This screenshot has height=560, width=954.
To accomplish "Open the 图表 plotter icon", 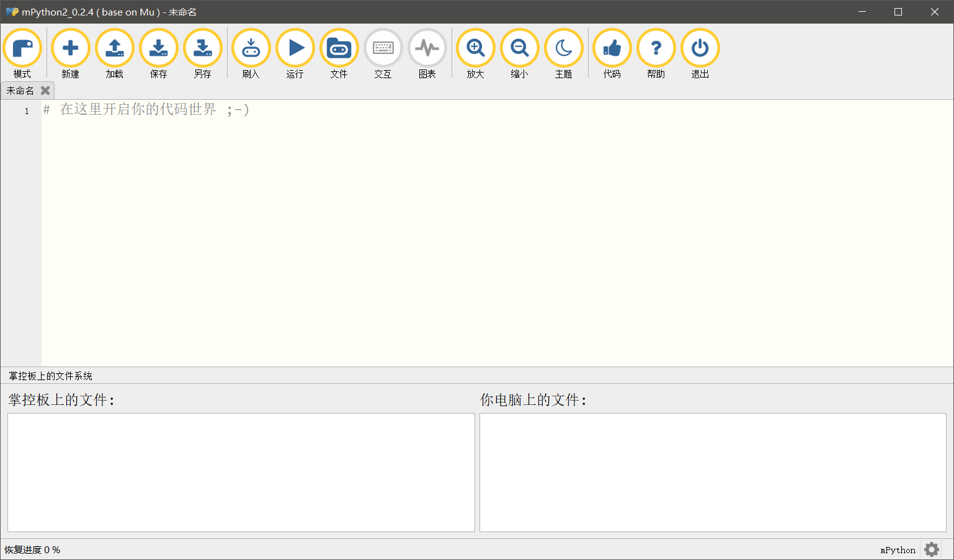I will [x=427, y=48].
